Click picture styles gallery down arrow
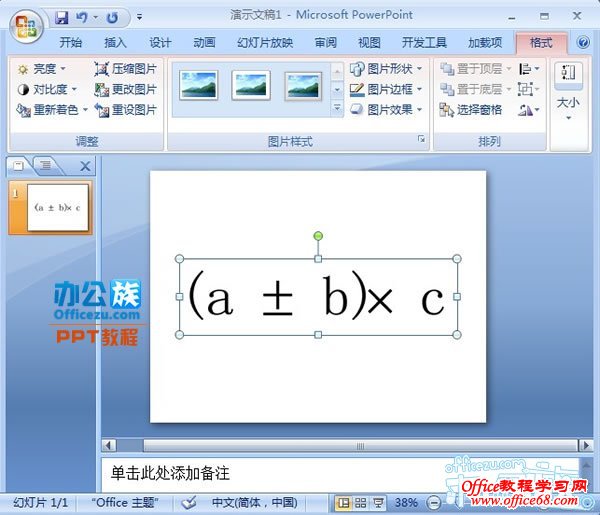 pos(337,90)
